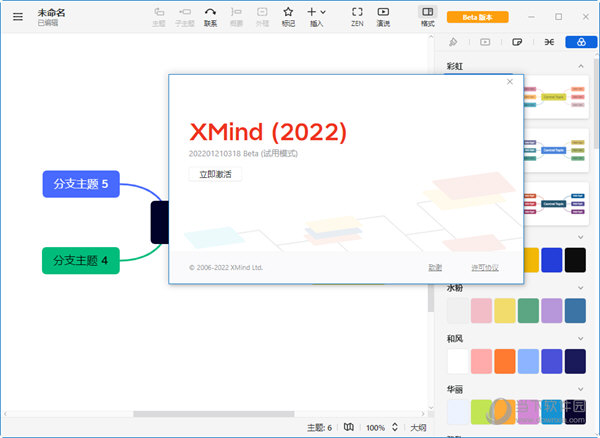The height and width of the screenshot is (438, 600).
Task: Click the orange Beta 版本 button
Action: click(478, 17)
